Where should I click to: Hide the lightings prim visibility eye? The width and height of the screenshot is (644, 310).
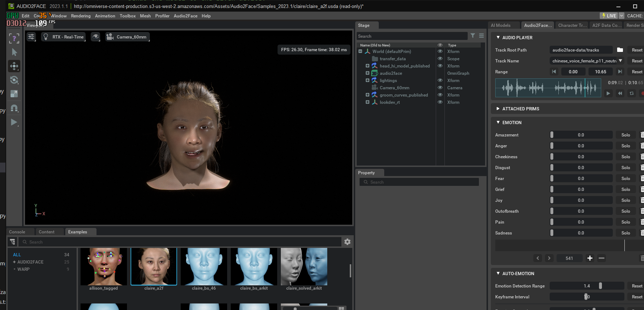coord(440,80)
